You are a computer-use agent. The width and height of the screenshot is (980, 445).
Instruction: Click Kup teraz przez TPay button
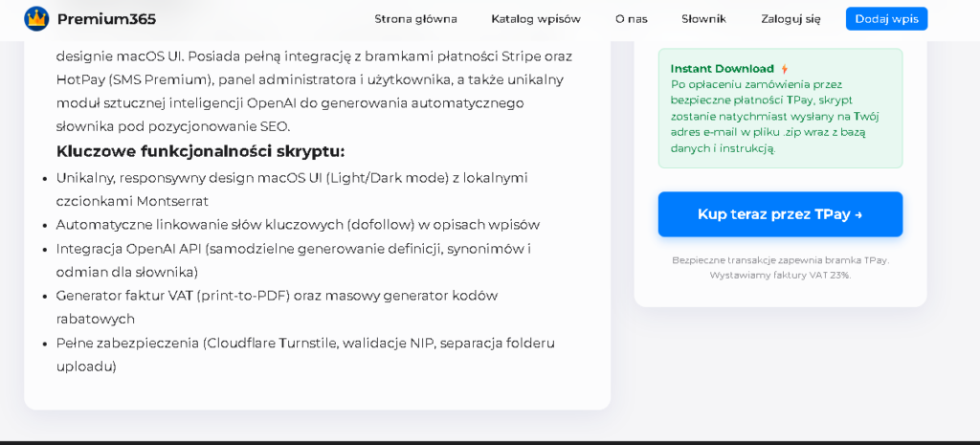[780, 214]
